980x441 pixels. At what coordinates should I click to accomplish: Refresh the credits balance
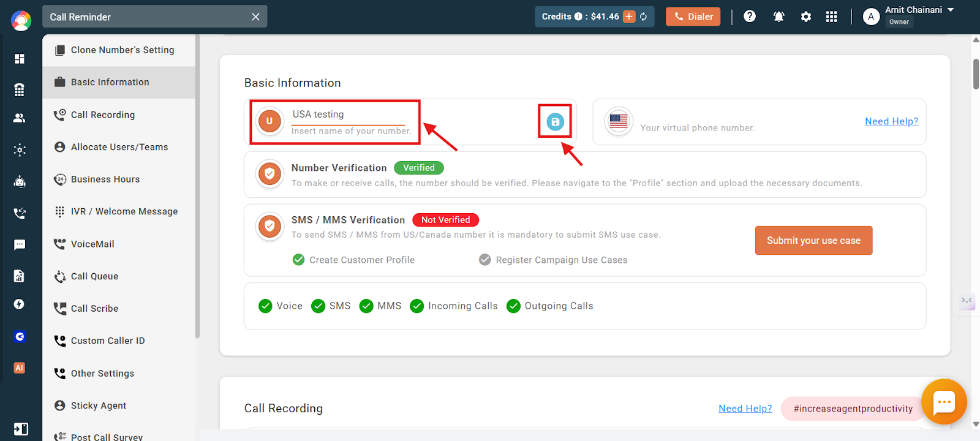click(x=644, y=17)
